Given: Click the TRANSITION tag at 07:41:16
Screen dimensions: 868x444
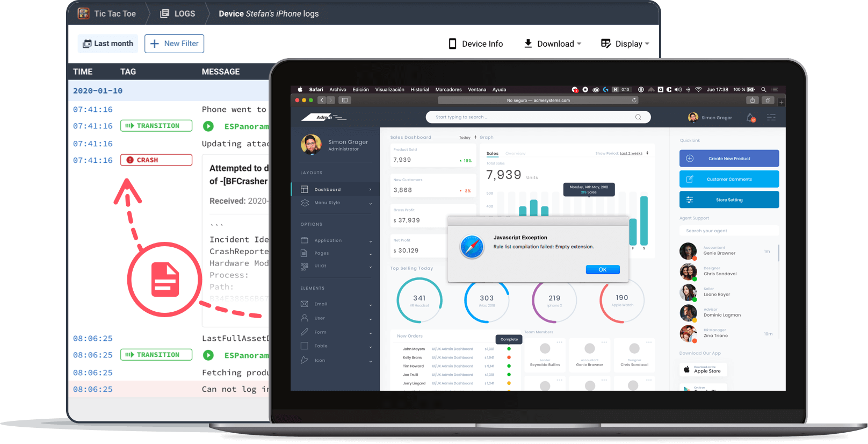Looking at the screenshot, I should 156,126.
